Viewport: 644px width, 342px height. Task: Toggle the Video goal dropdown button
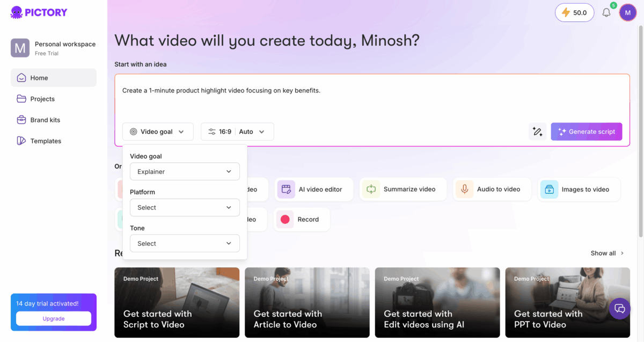(x=158, y=132)
